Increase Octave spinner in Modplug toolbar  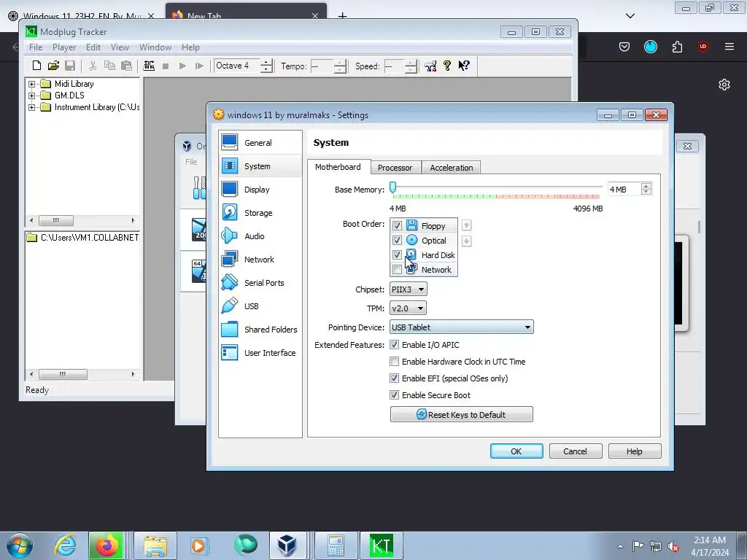[267, 63]
